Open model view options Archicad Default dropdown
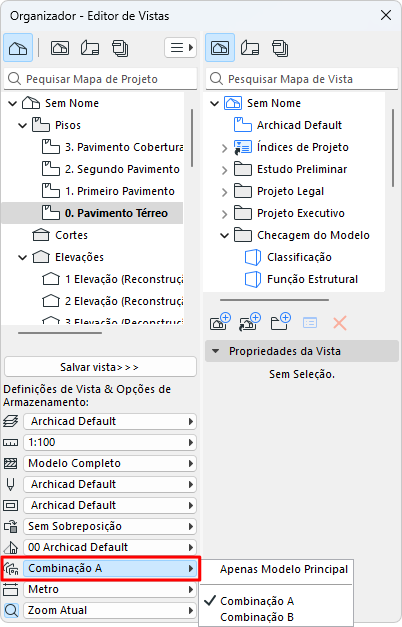Screen dimensions: 402x627 pyautogui.click(x=110, y=505)
